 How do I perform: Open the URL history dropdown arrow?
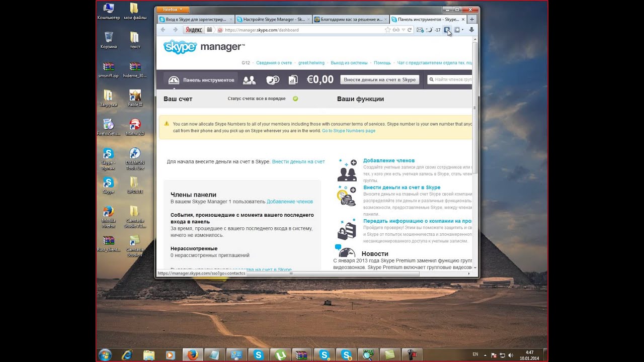click(x=403, y=30)
